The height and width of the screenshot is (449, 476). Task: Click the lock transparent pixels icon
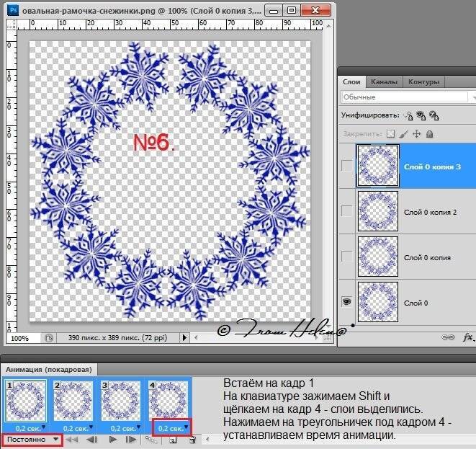[x=391, y=133]
